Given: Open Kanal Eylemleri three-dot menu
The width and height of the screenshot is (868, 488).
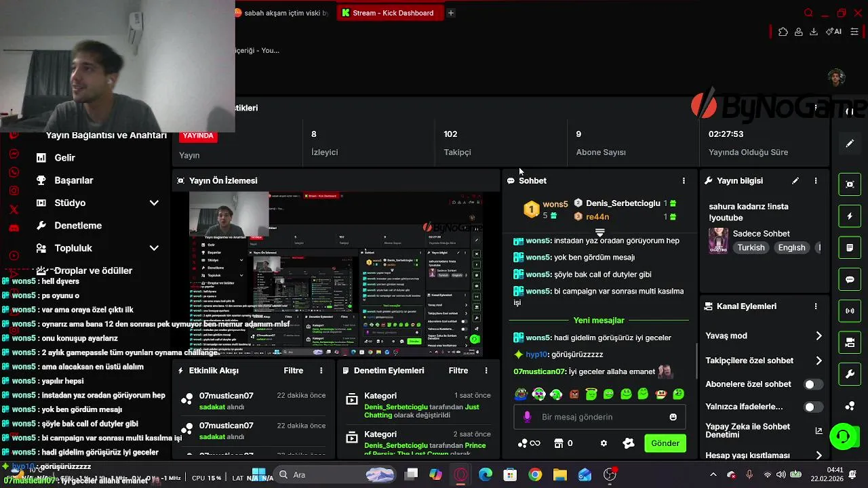Looking at the screenshot, I should pyautogui.click(x=816, y=306).
